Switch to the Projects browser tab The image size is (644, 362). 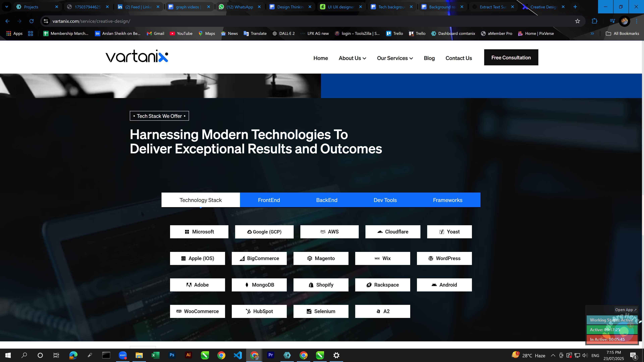tap(37, 7)
